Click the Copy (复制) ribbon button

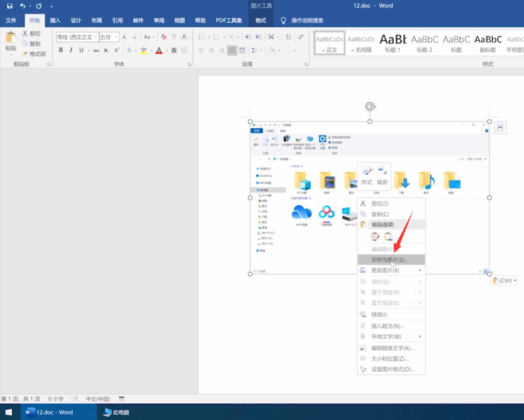pyautogui.click(x=31, y=44)
